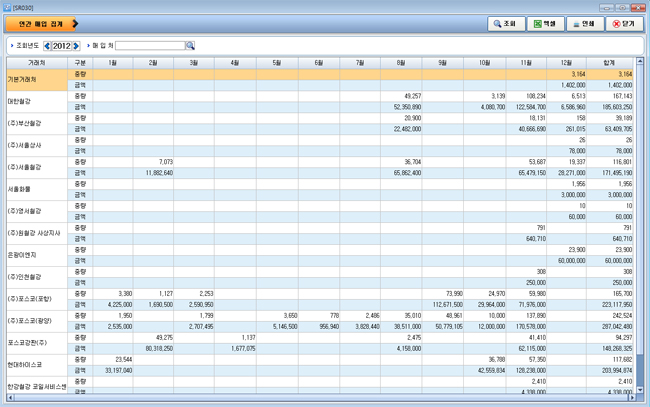Click the cell with value 4,225,000
This screenshot has width=650, height=407.
[x=113, y=305]
